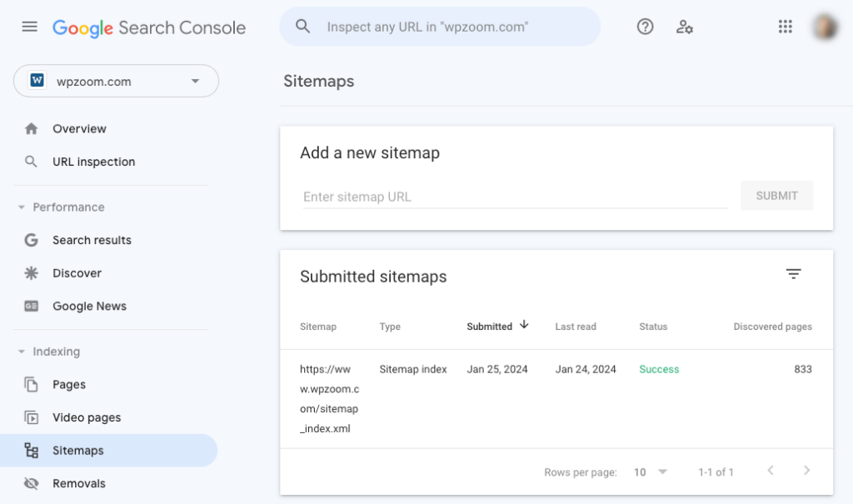
Task: Click the 833 discovered pages value
Action: (803, 369)
